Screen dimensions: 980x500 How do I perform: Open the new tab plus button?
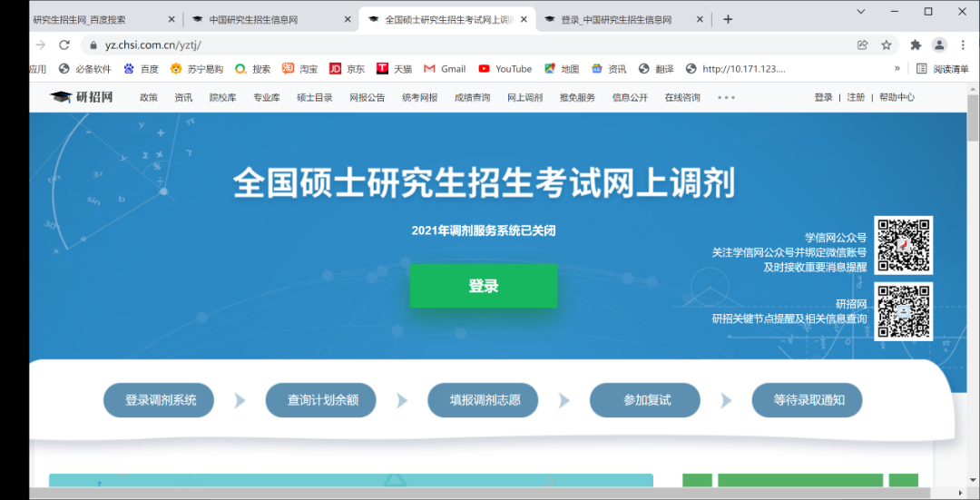[x=728, y=19]
